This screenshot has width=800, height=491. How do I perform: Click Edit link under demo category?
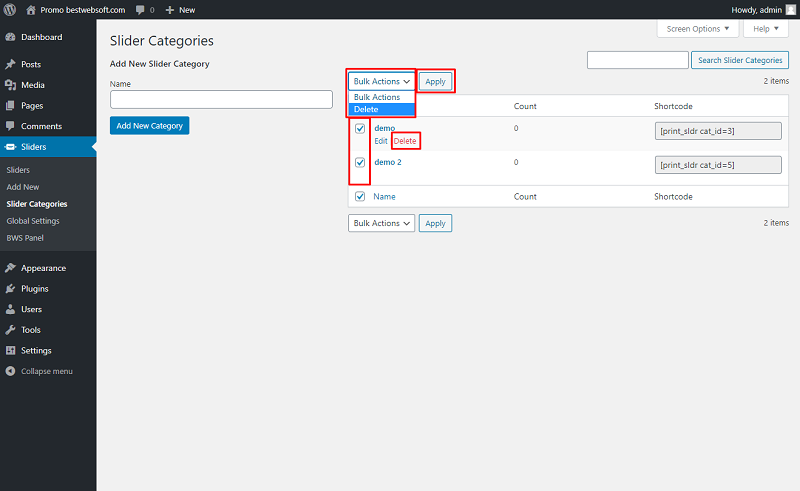(x=381, y=141)
